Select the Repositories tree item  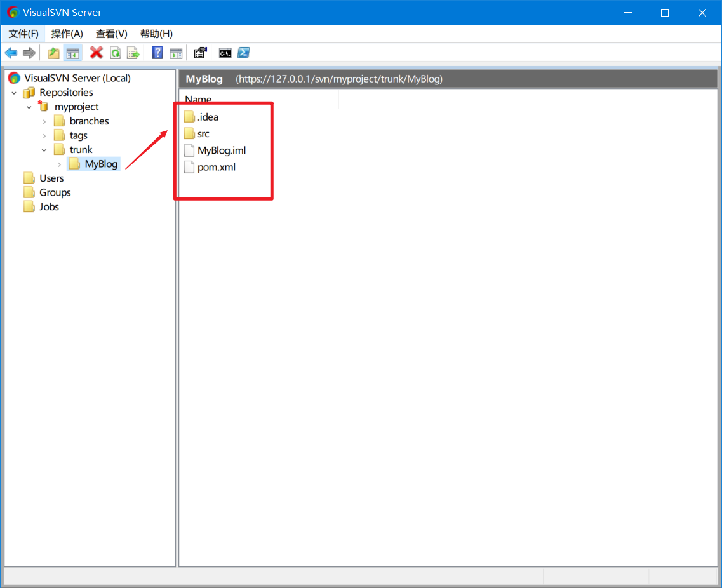pyautogui.click(x=66, y=93)
